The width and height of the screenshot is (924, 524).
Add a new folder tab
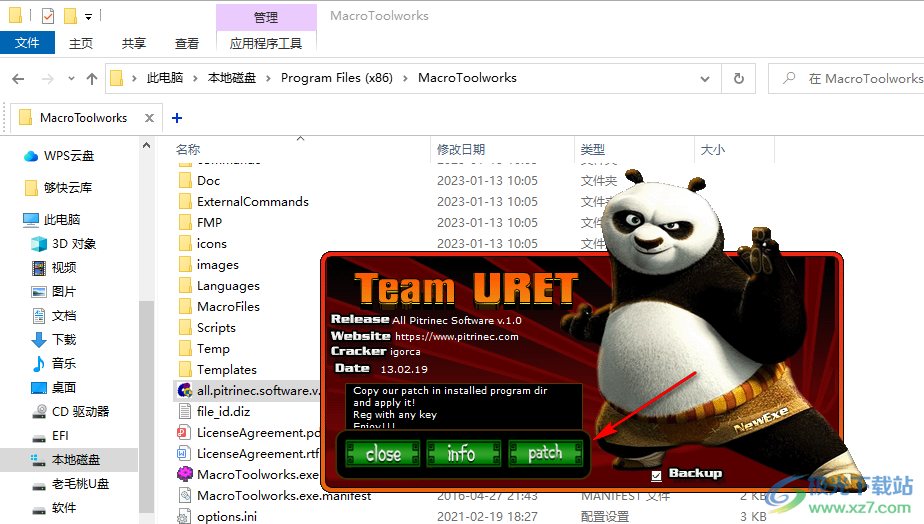[177, 118]
